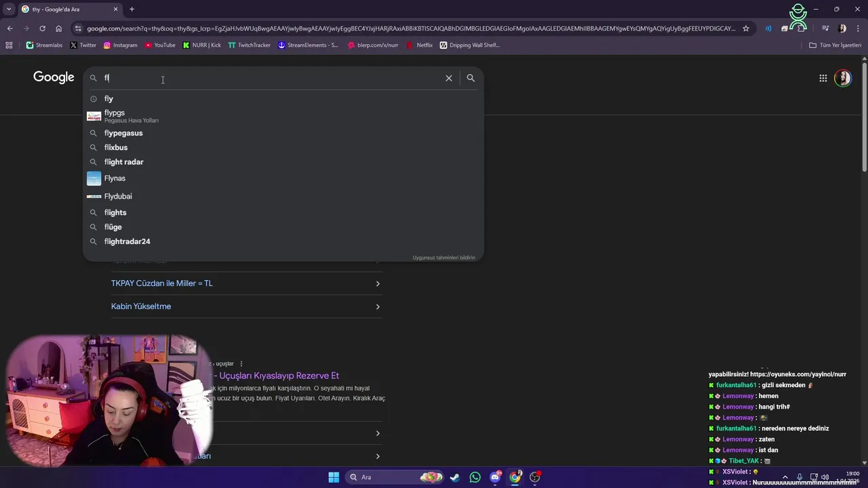
Task: Select the 'flypgs' Pegasus suggestion
Action: pos(283,117)
